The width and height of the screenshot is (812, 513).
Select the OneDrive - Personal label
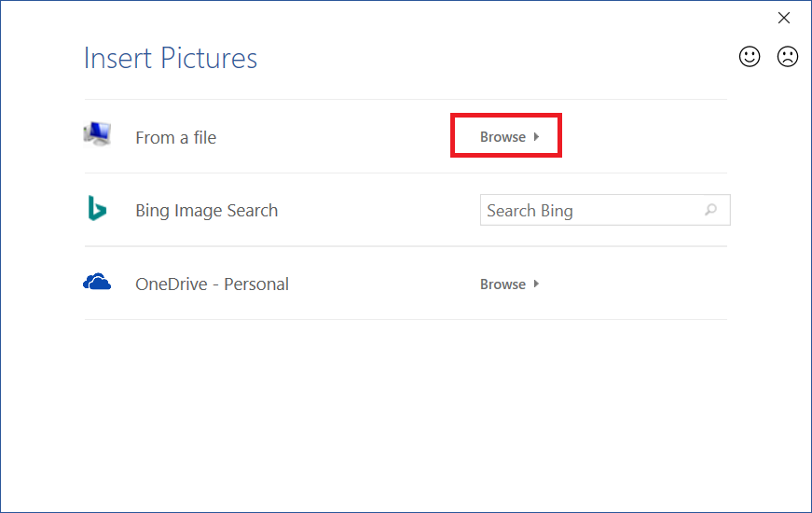pyautogui.click(x=212, y=284)
